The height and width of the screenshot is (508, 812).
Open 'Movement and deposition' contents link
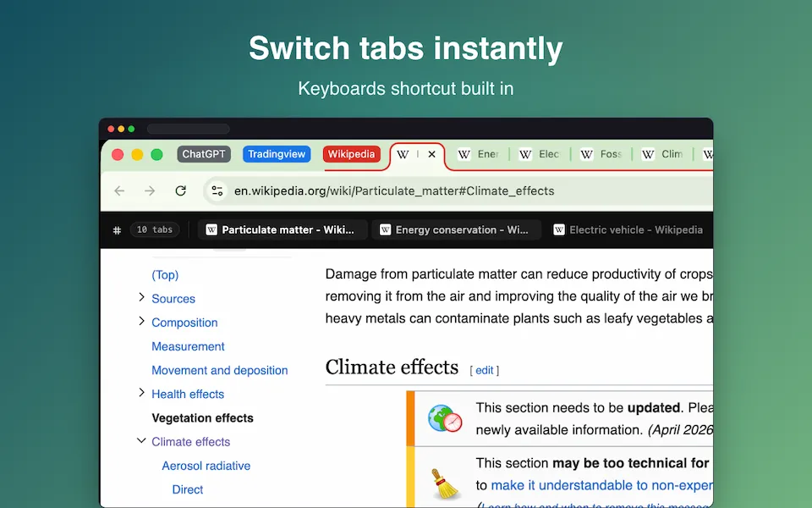[220, 370]
